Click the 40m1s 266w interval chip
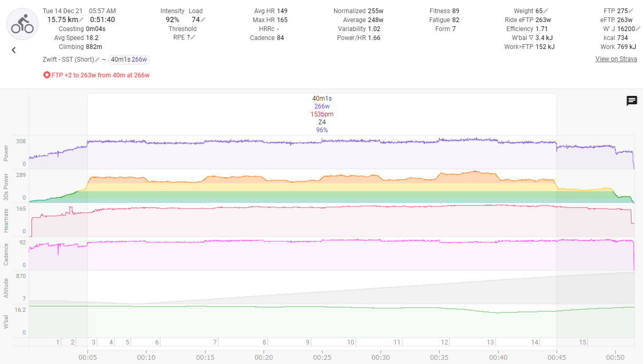Image resolution: width=643 pixels, height=364 pixels. 129,60
